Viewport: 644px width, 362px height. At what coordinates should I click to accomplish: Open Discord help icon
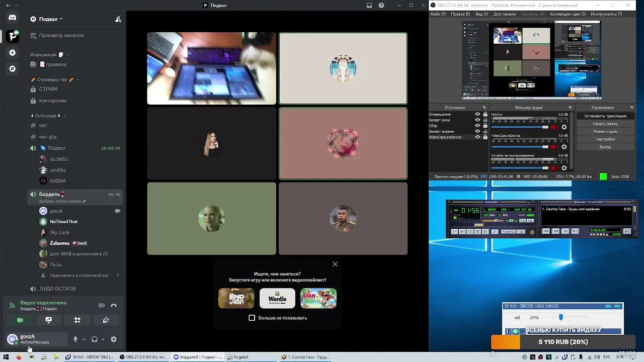tap(381, 6)
